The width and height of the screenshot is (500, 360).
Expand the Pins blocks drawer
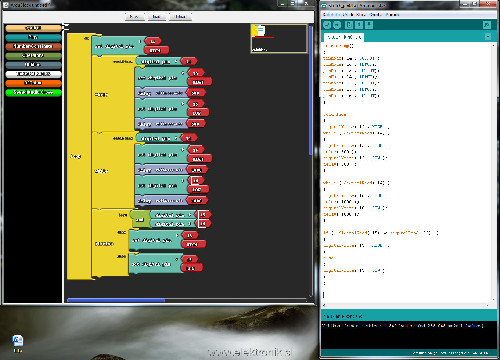pyautogui.click(x=33, y=37)
